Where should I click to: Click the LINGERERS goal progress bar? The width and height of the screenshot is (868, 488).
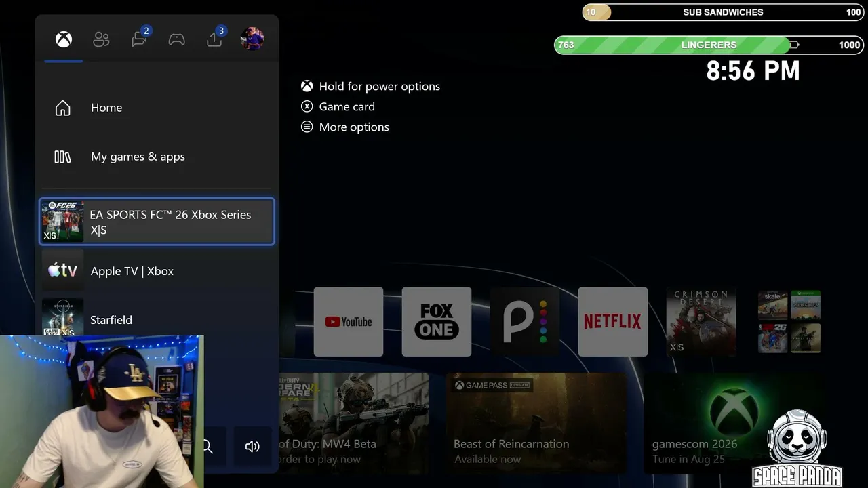[x=709, y=45]
